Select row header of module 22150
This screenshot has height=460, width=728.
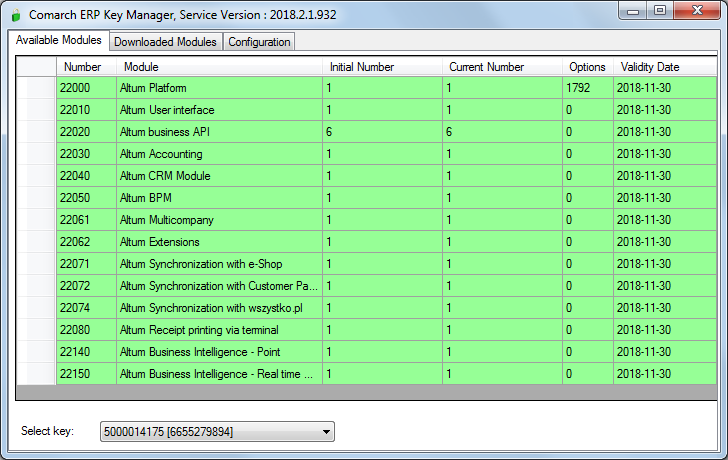[36, 374]
